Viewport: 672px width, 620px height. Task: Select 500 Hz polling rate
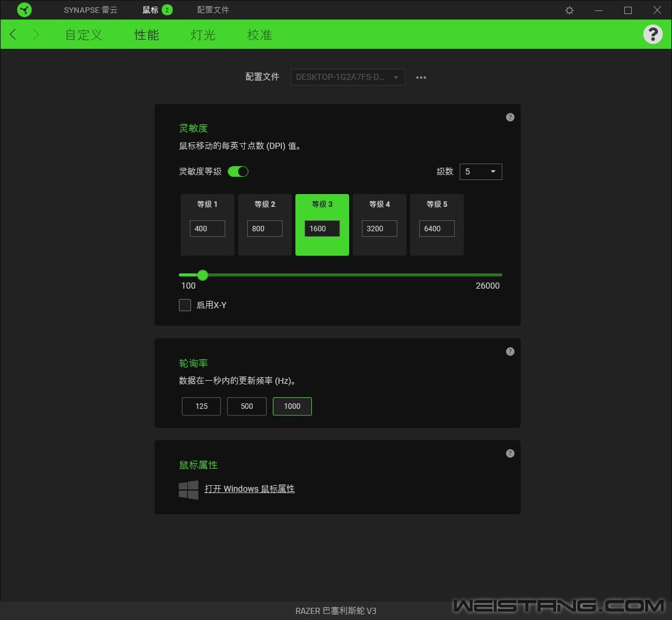247,406
